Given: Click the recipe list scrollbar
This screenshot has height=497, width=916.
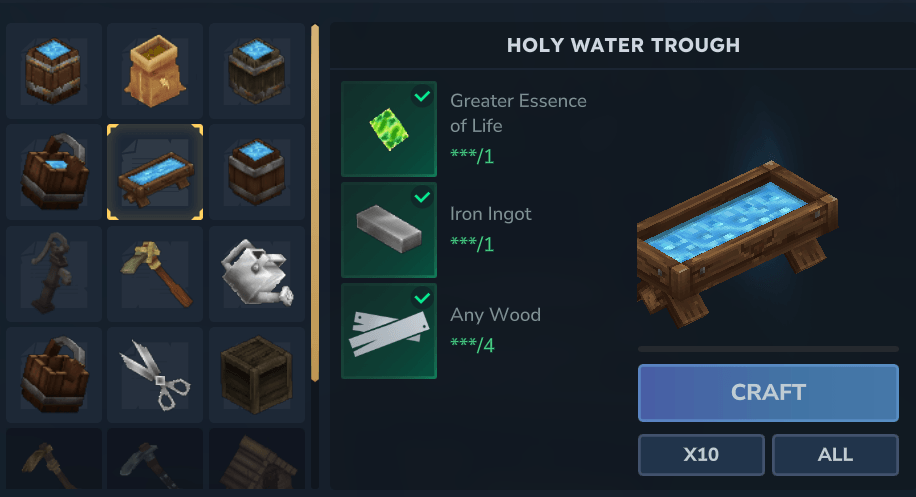Looking at the screenshot, I should 315,203.
